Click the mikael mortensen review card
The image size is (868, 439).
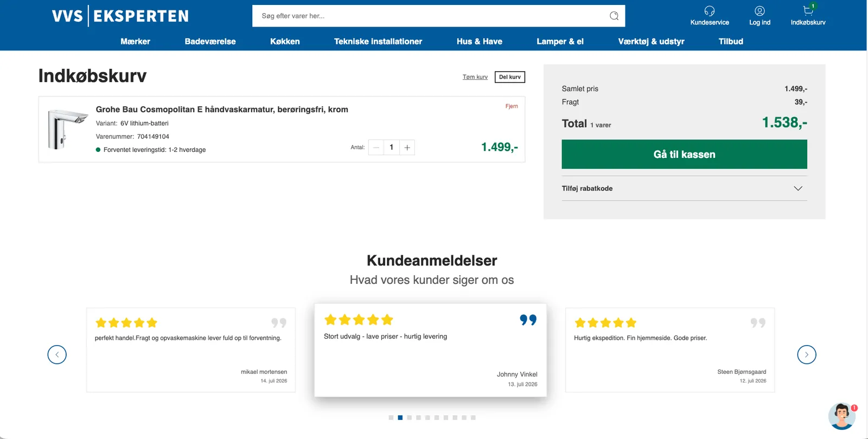point(191,350)
